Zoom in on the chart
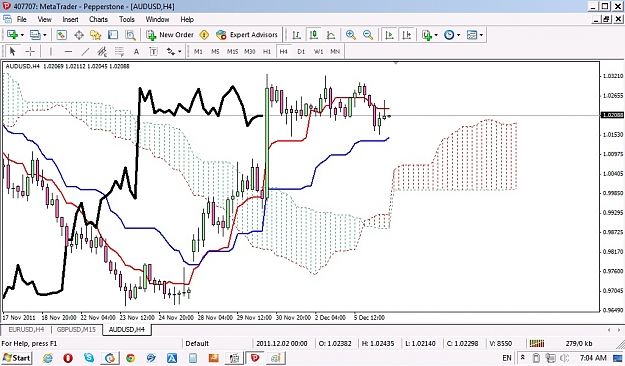 coord(351,35)
